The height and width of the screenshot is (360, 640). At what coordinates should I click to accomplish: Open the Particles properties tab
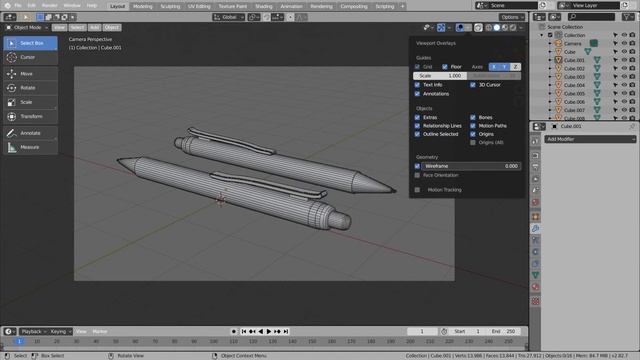536,240
